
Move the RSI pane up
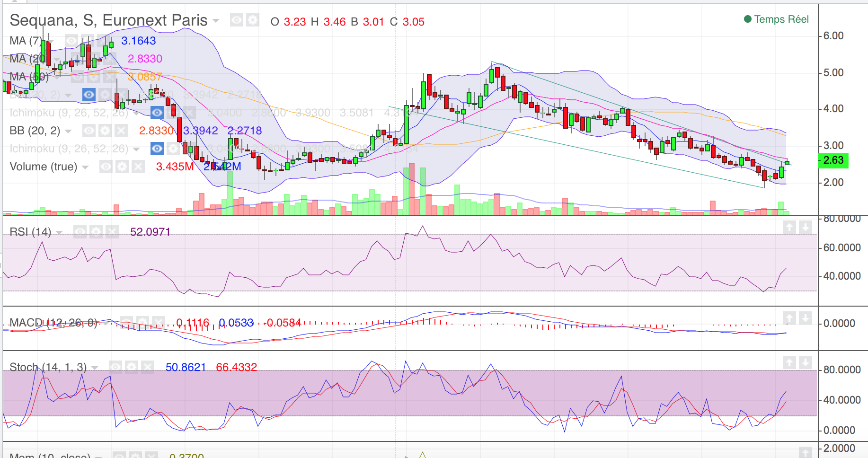789,228
